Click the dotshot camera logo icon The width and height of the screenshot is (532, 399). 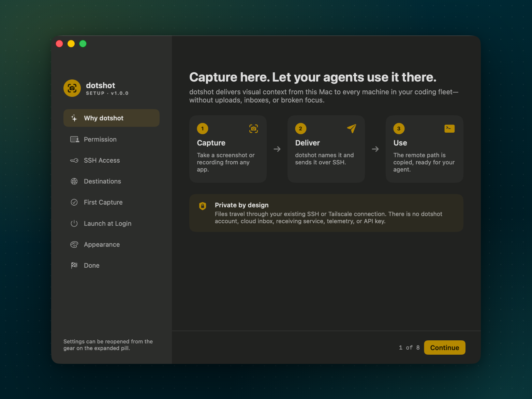[72, 88]
